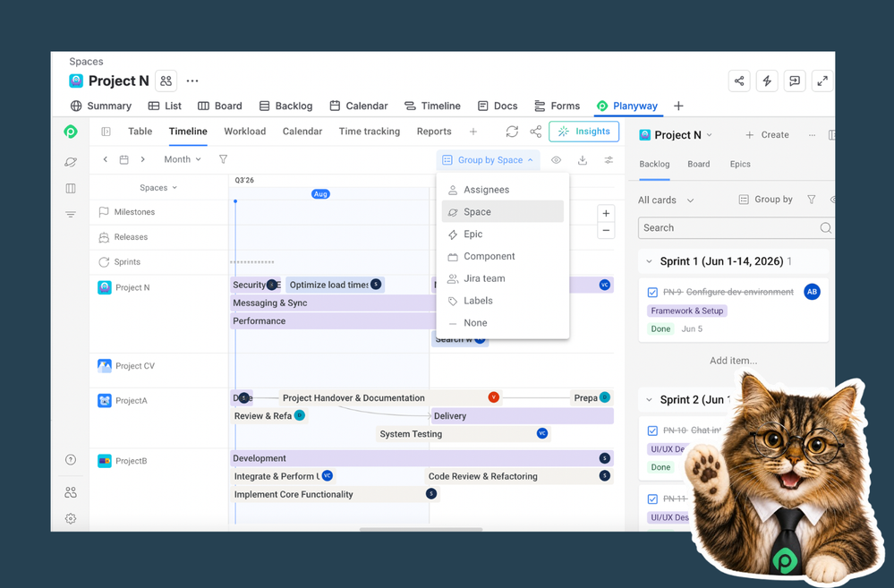
Task: Open the planet spaces icon in left sidebar
Action: pyautogui.click(x=71, y=162)
